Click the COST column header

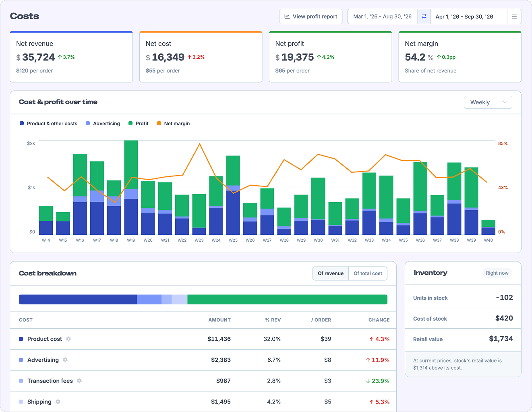[26, 320]
